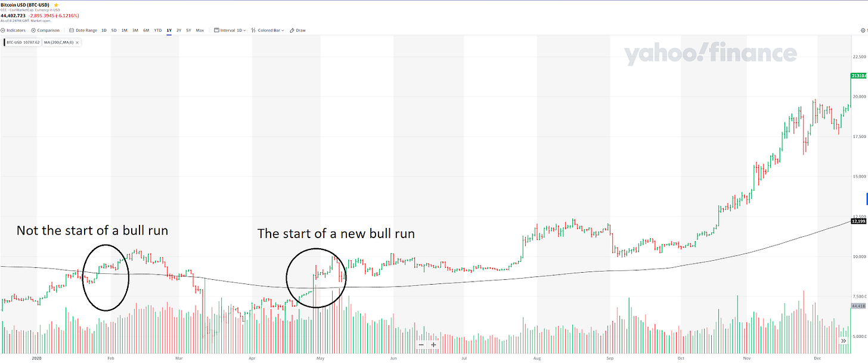The height and width of the screenshot is (364, 868).
Task: Jump to latest data with double-arrow icon
Action: pos(844,341)
